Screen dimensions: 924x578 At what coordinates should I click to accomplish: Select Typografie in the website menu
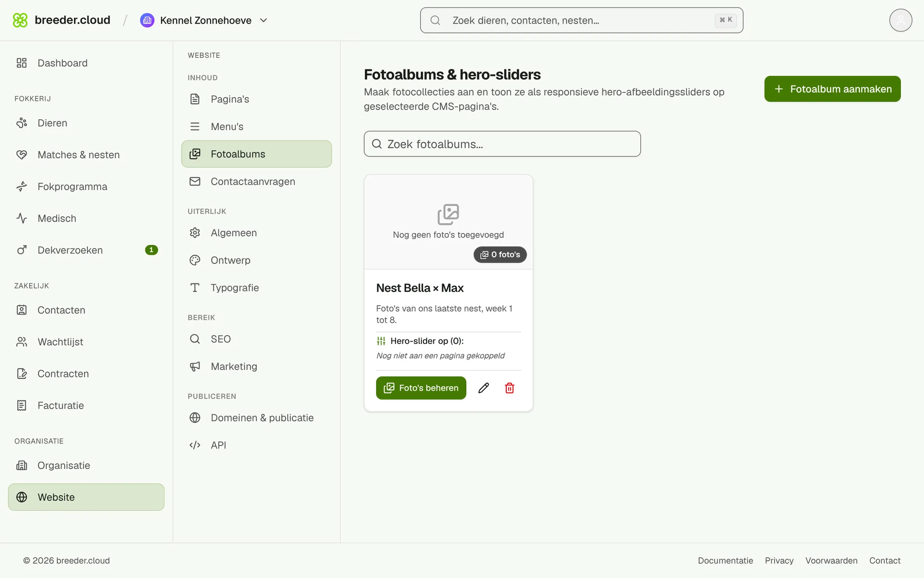coord(256,288)
